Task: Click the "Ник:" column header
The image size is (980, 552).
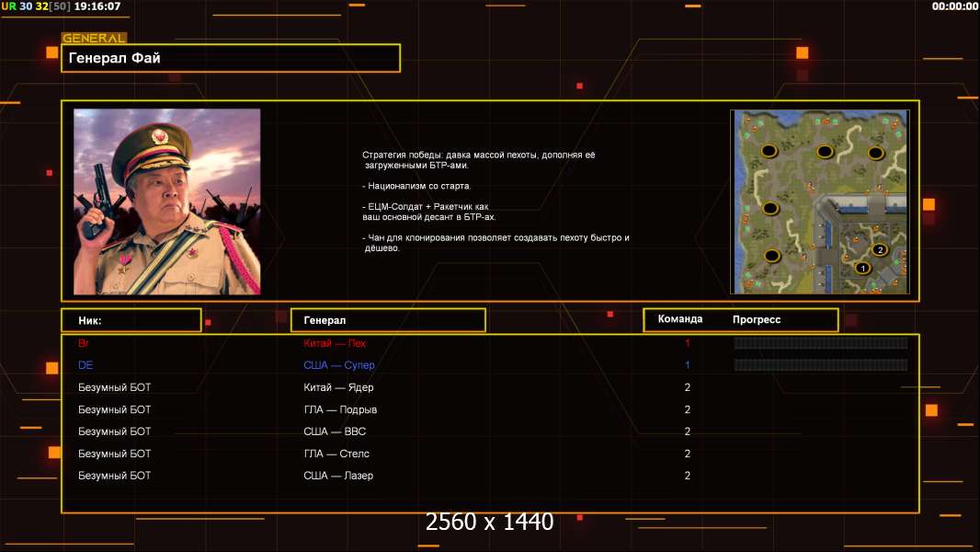Action: [131, 320]
